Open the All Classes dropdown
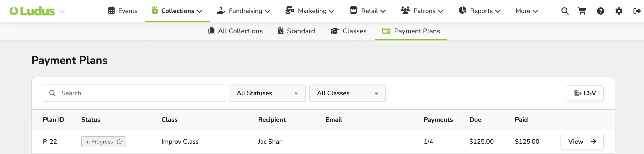This screenshot has width=644, height=154. point(347,93)
